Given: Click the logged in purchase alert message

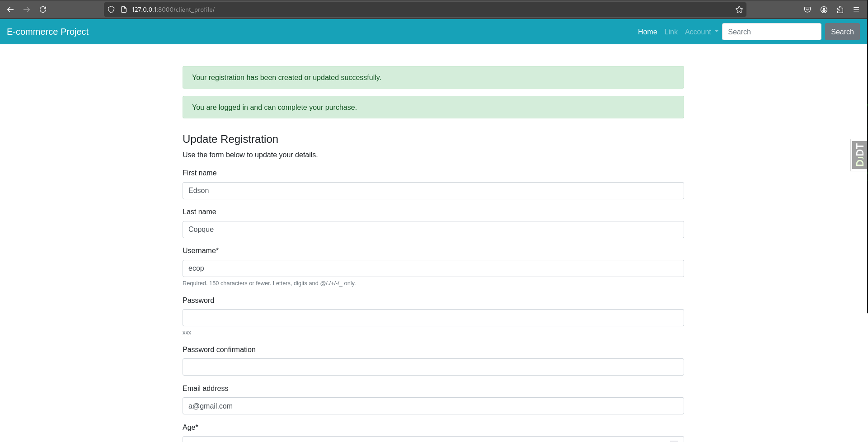Looking at the screenshot, I should 433,107.
